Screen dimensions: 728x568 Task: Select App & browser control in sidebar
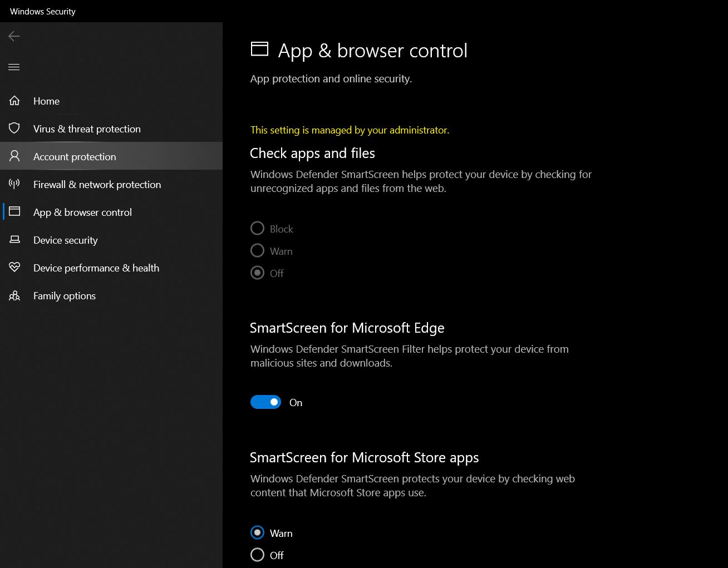click(111, 212)
